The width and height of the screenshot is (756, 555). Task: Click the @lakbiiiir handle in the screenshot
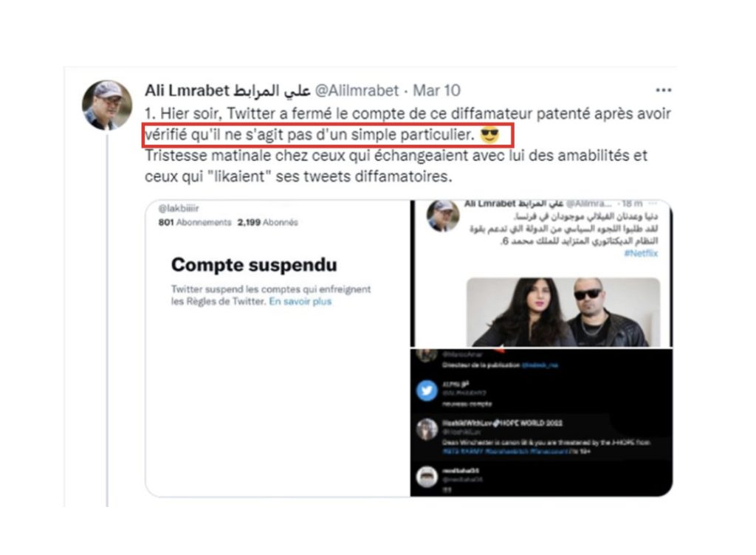click(179, 208)
